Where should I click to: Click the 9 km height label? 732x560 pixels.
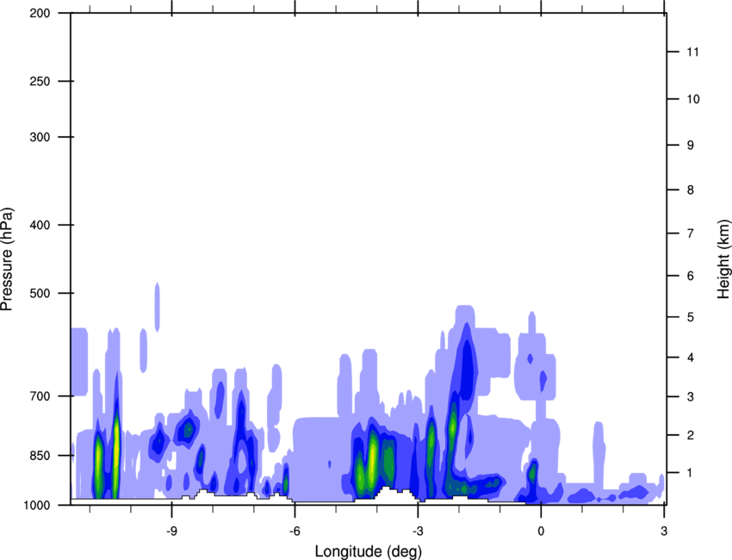tap(690, 146)
